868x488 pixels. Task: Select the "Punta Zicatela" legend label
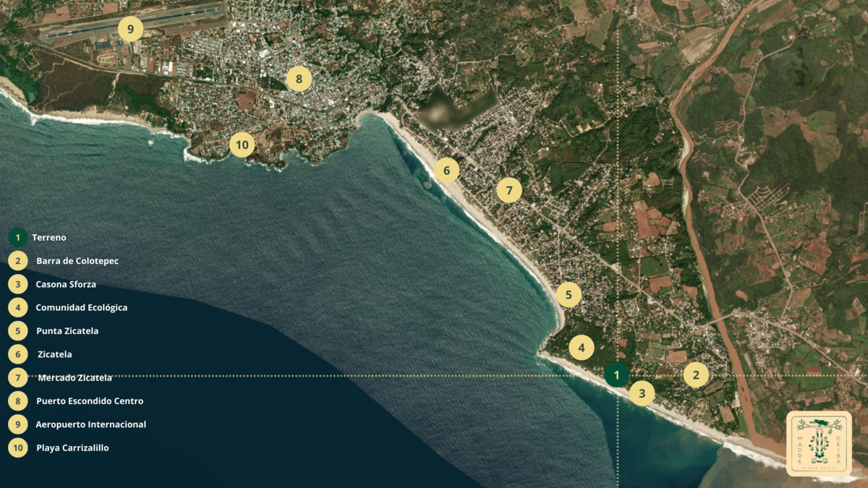pyautogui.click(x=67, y=331)
